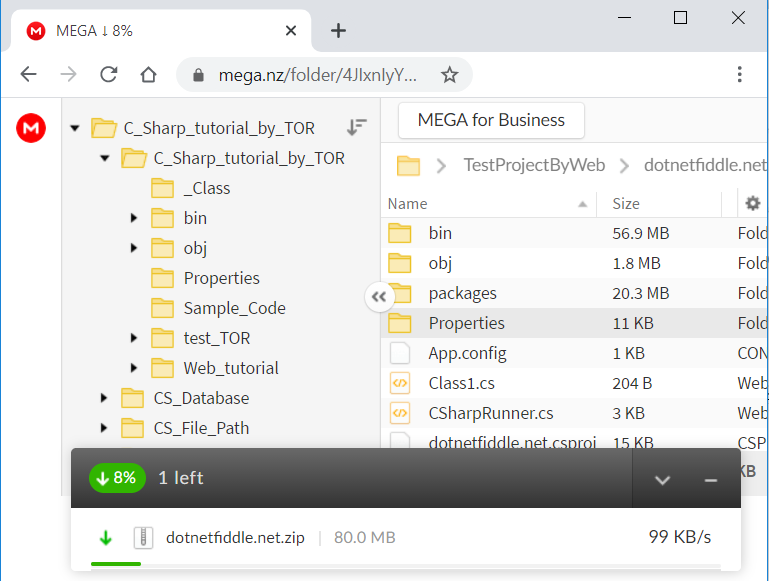Select the Class1.cs file name

pyautogui.click(x=461, y=383)
